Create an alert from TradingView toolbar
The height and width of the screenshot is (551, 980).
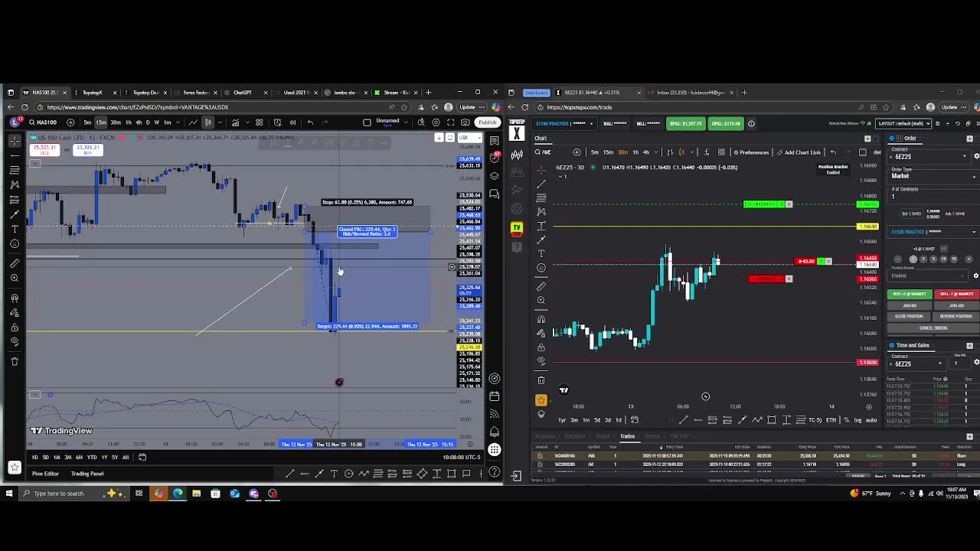pos(277,122)
